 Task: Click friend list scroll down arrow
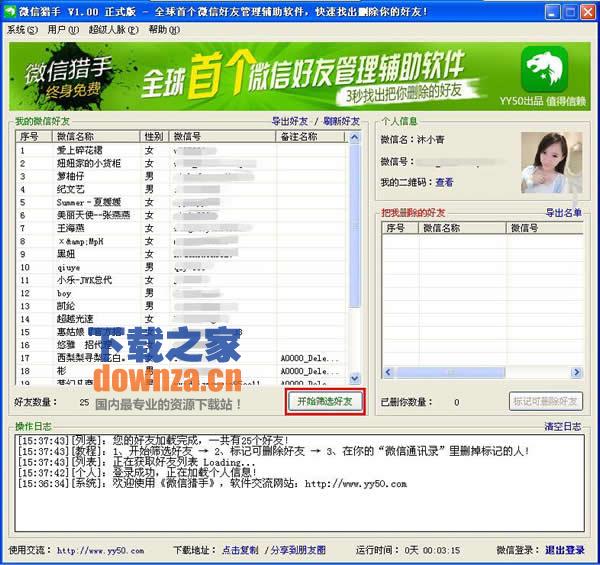click(x=355, y=378)
